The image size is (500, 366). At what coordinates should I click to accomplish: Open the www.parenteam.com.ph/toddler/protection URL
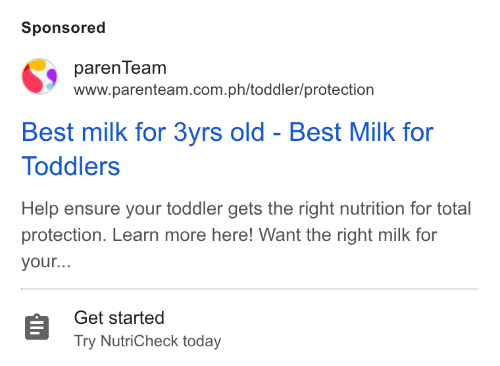tap(224, 90)
